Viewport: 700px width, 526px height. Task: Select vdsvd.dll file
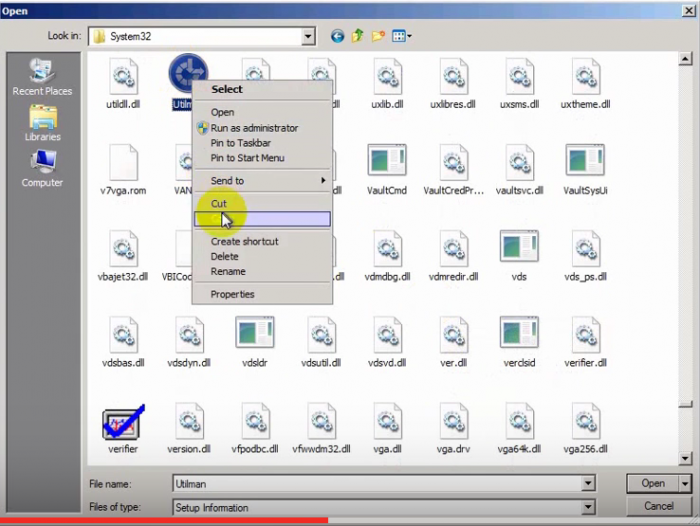click(387, 342)
